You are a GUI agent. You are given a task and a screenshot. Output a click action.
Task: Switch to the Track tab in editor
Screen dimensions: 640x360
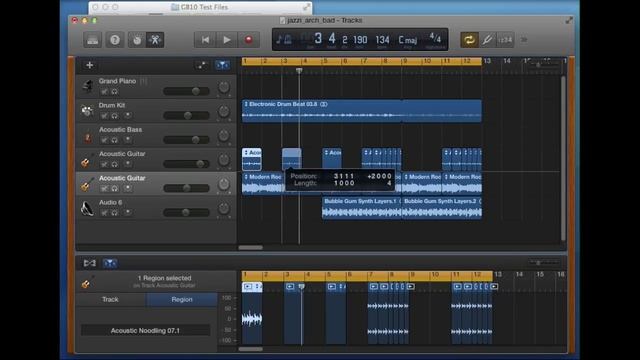(x=110, y=299)
